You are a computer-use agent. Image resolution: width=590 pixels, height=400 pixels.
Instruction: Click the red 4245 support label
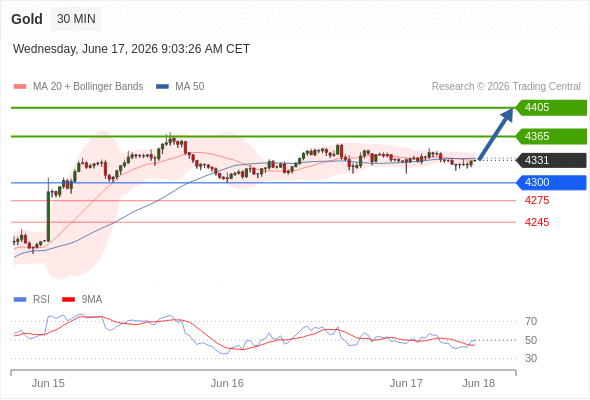tap(537, 222)
